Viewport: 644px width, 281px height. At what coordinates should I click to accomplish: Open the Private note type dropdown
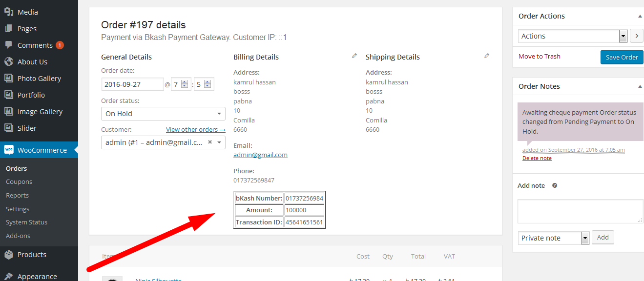554,238
